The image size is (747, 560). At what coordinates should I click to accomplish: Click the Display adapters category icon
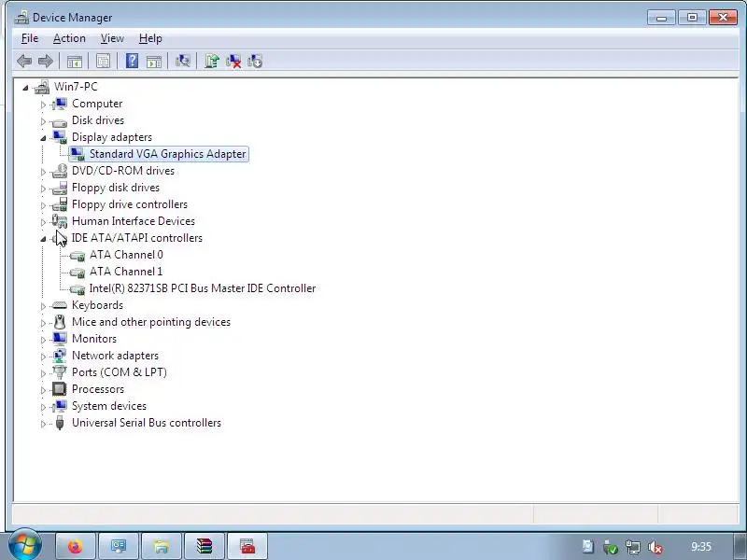click(x=60, y=137)
